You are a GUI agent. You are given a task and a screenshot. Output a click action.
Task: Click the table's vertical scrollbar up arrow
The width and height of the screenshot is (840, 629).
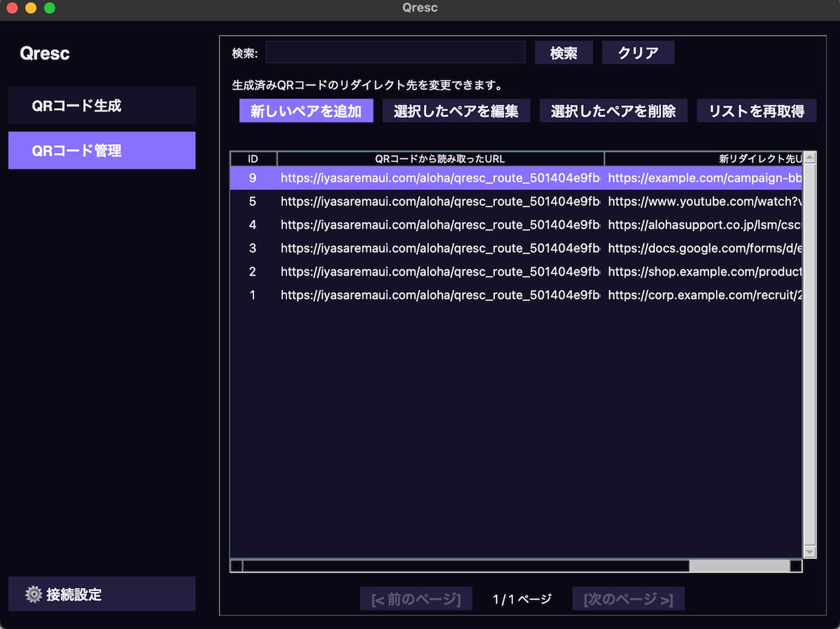click(810, 157)
